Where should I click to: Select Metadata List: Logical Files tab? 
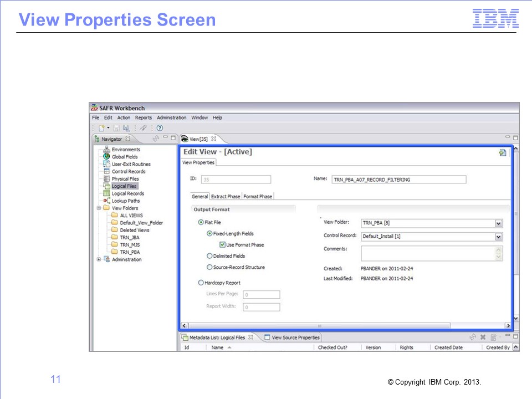(x=217, y=337)
